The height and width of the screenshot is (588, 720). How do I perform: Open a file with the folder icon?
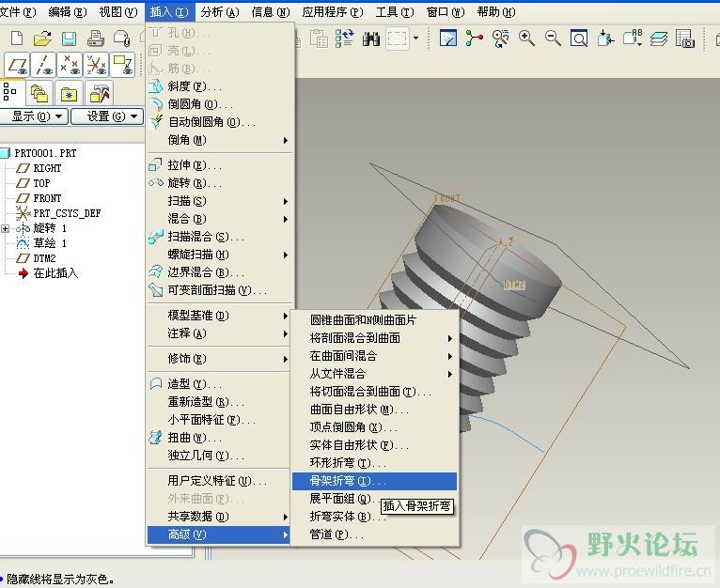point(42,39)
